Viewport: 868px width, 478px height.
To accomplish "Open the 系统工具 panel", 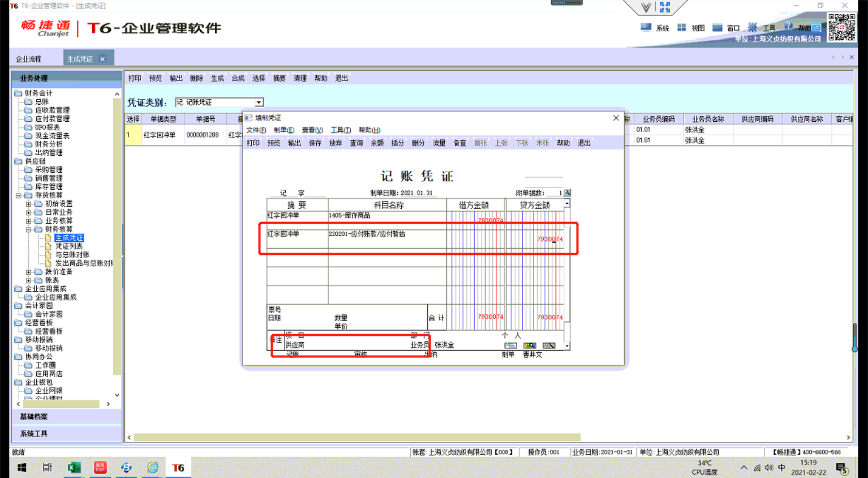I will click(67, 433).
